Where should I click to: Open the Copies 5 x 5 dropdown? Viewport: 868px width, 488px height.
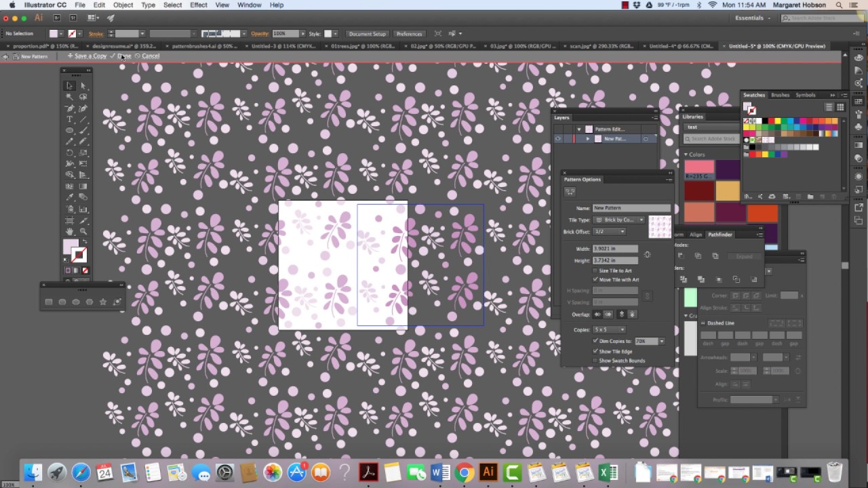pyautogui.click(x=609, y=329)
